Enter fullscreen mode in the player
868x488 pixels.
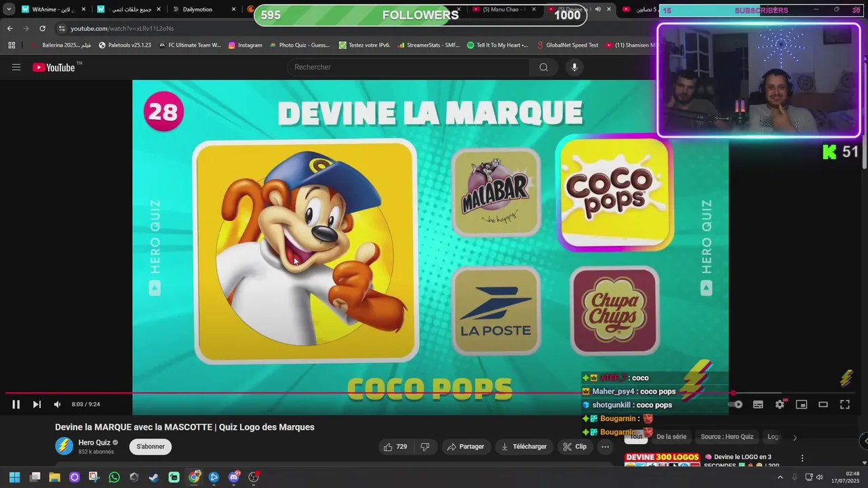845,405
